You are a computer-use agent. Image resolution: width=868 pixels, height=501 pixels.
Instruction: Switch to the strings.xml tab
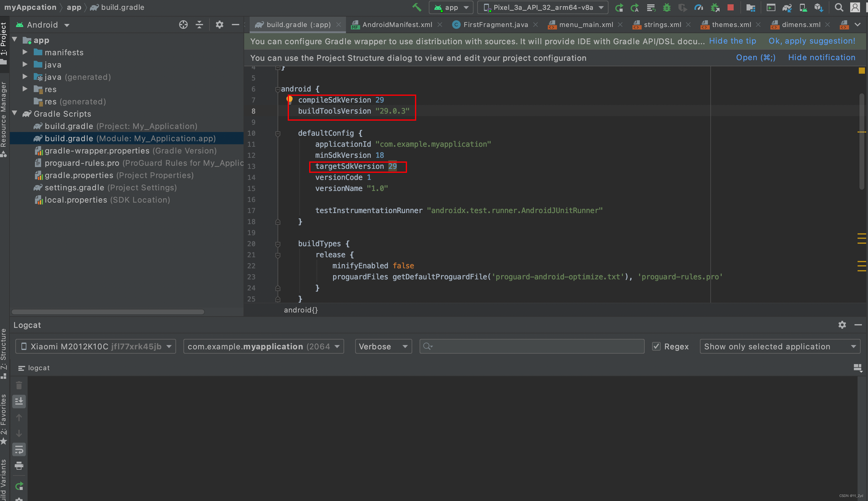pos(662,25)
